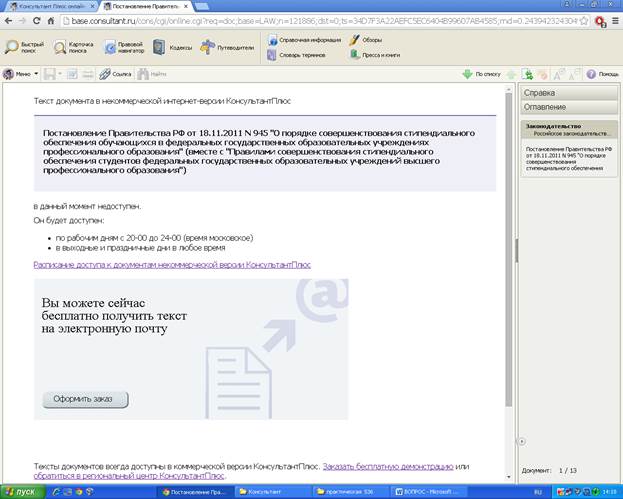Open the Меню dropdown
The height and width of the screenshot is (499, 623).
(21, 74)
